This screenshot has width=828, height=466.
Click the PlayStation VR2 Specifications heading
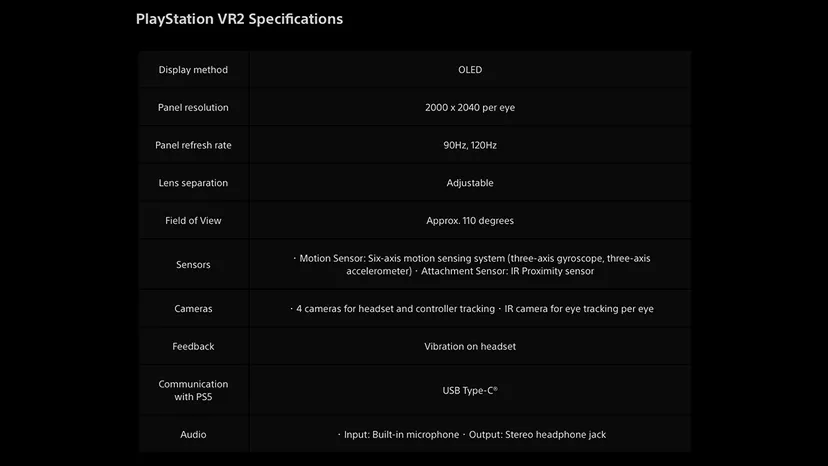pyautogui.click(x=239, y=19)
